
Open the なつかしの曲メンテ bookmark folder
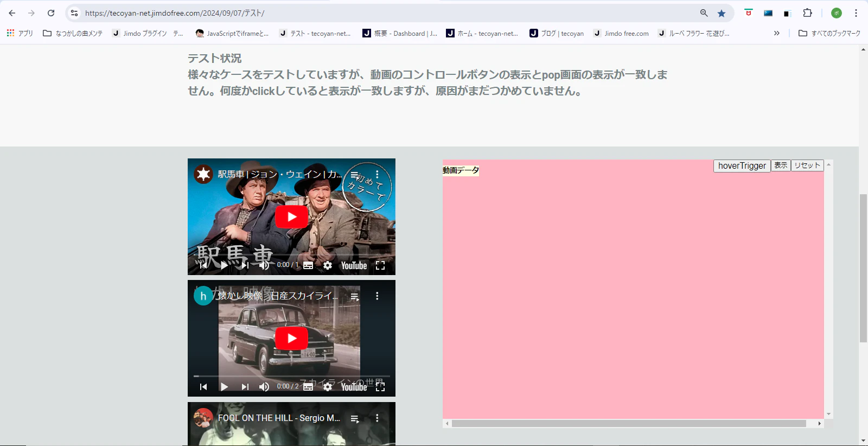[x=73, y=33]
